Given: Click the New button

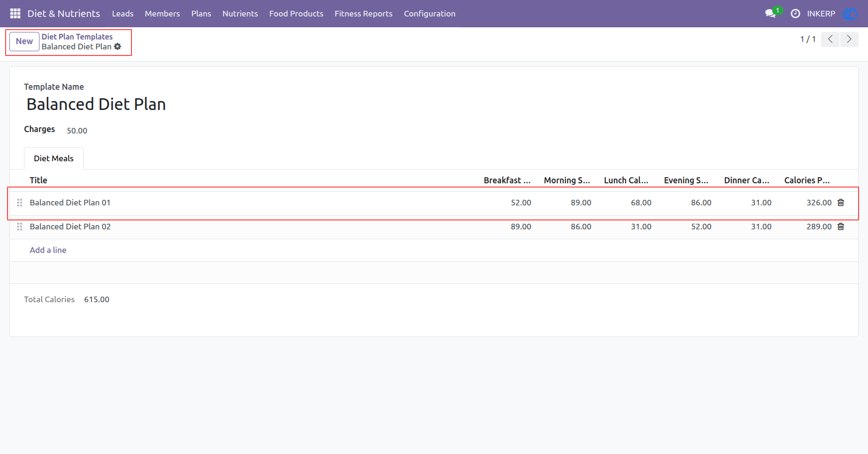Looking at the screenshot, I should tap(24, 41).
